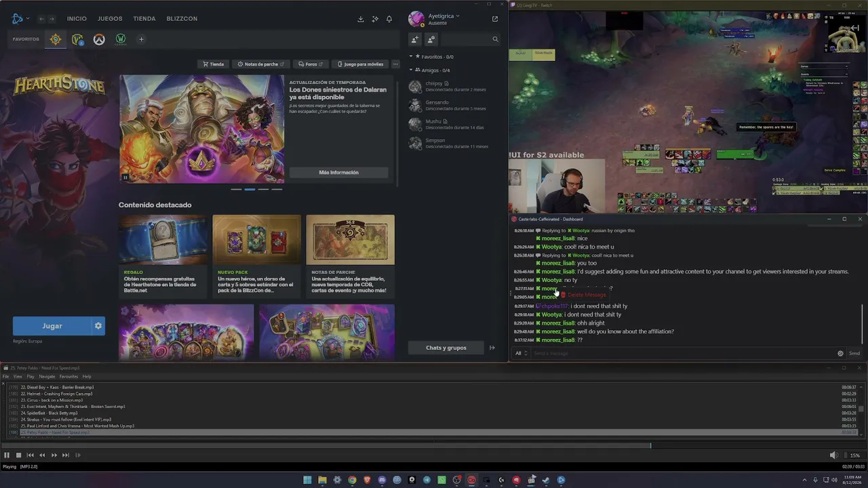Open the Battle.net logo menu

click(19, 18)
